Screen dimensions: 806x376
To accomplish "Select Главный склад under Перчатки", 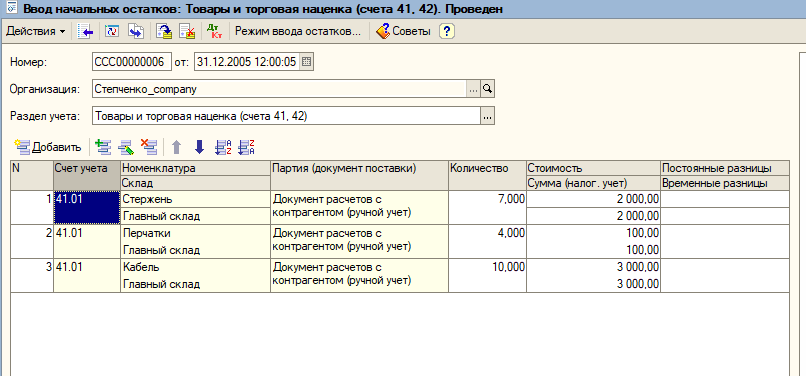I will tap(195, 250).
